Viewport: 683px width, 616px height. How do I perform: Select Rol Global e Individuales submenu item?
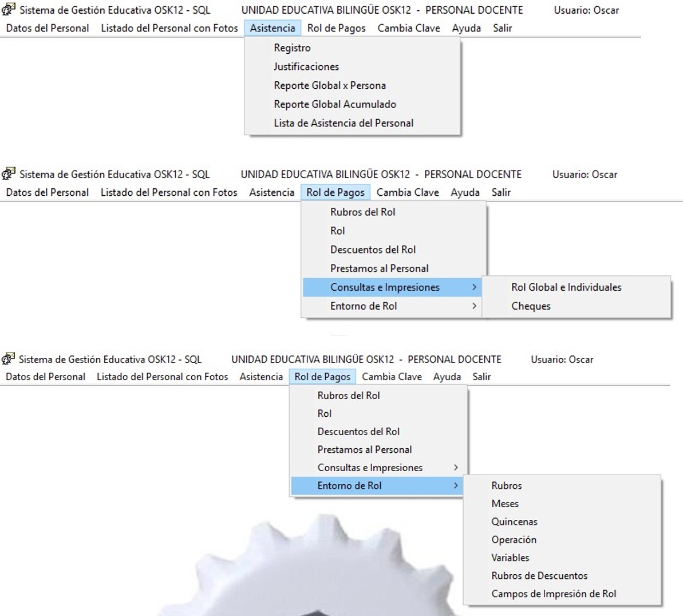(x=566, y=287)
